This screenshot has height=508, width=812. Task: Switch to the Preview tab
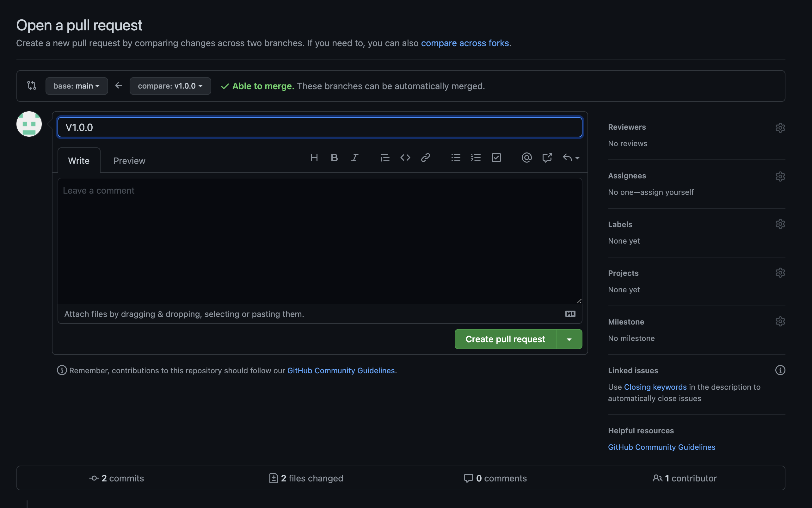pyautogui.click(x=129, y=161)
